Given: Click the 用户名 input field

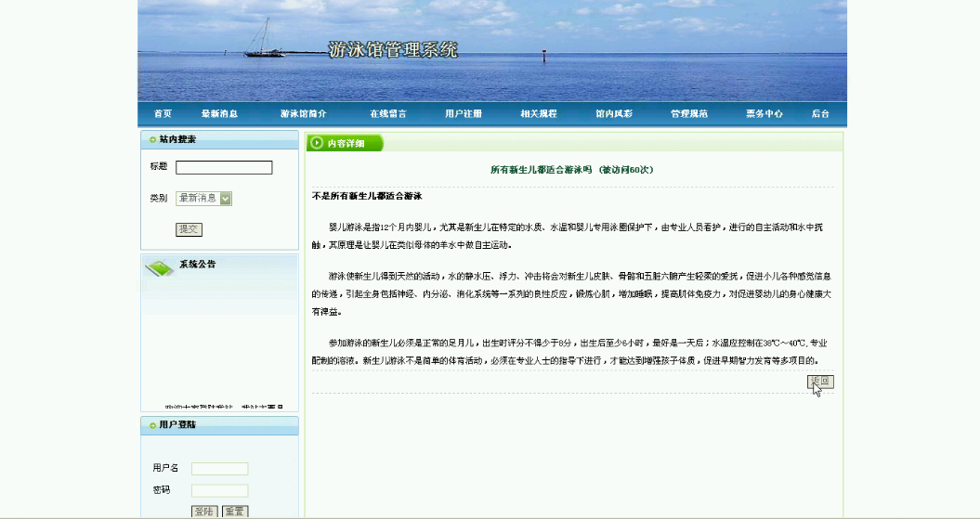Looking at the screenshot, I should click(219, 469).
